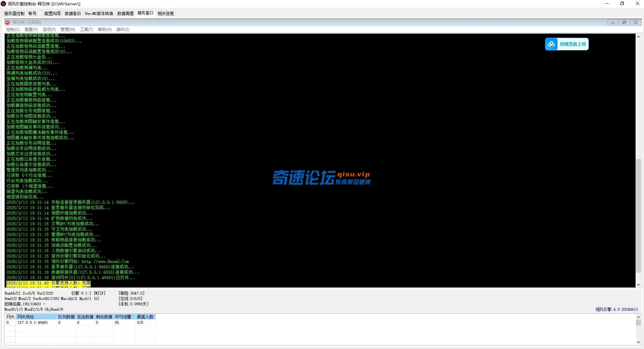
Task: Click the 翎风引擎:4.0 20240613 version text
Action: 617,309
